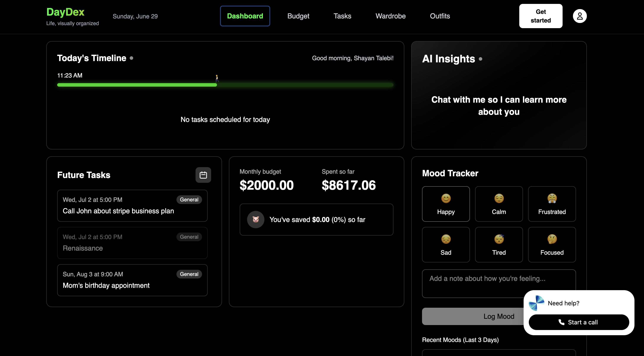Choose the Focused mood option
This screenshot has height=356, width=644.
coord(552,244)
